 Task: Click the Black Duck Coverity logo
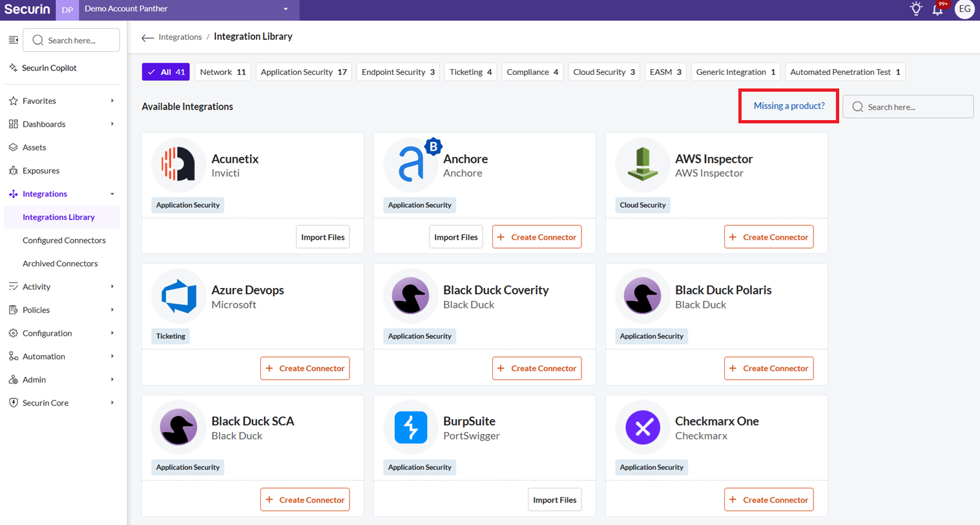[411, 296]
